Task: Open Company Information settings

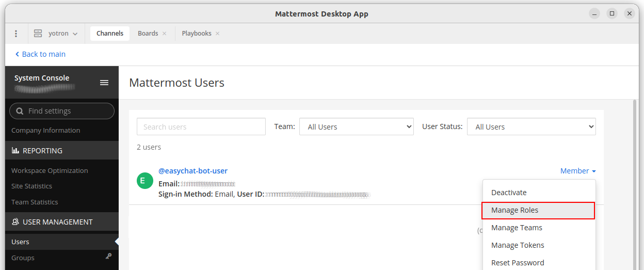Action: [46, 131]
